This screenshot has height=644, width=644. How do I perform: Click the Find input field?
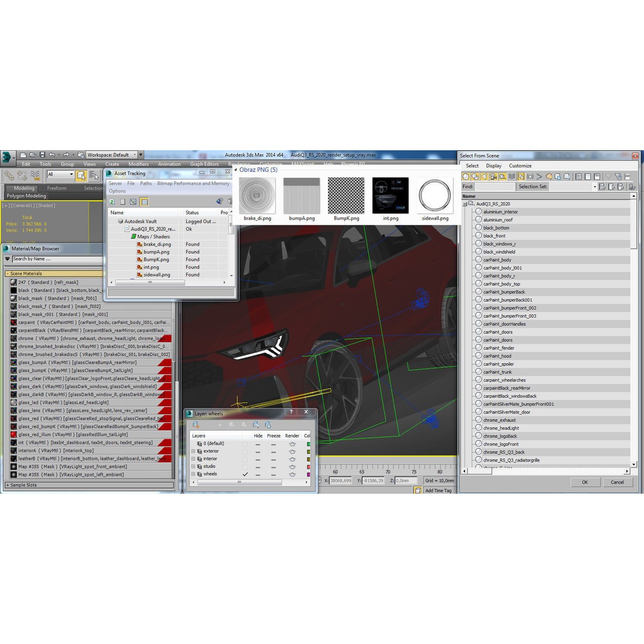[494, 187]
